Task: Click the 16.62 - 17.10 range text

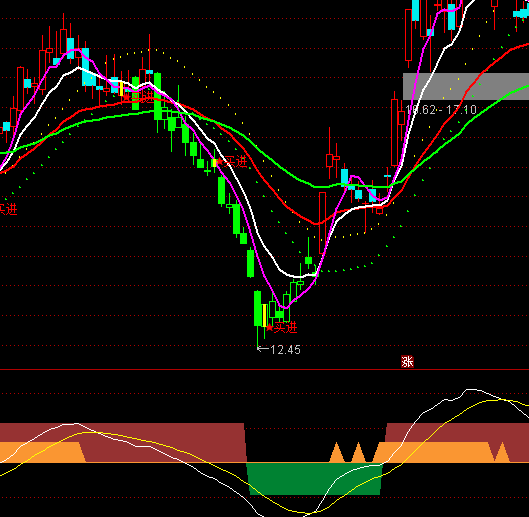Action: pyautogui.click(x=441, y=110)
